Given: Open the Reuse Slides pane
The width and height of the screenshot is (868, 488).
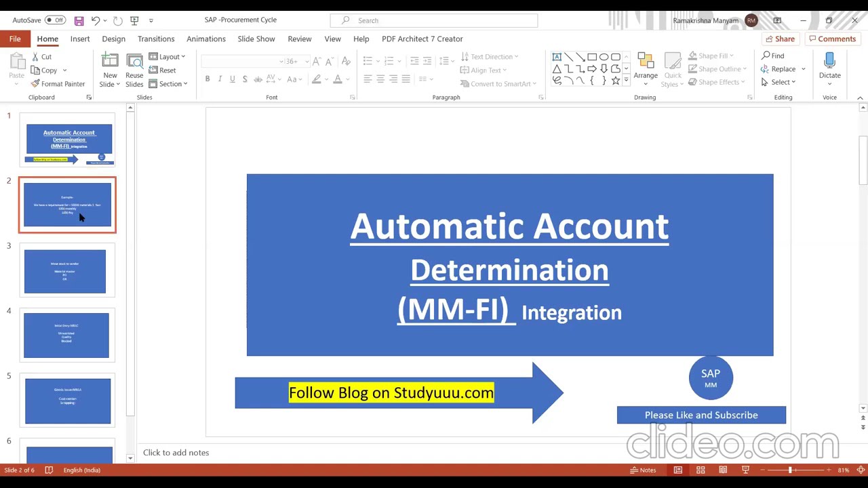Looking at the screenshot, I should click(134, 70).
